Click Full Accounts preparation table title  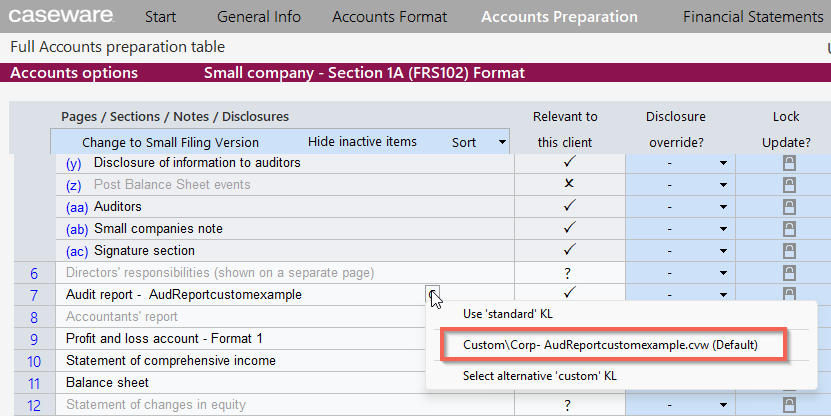(x=118, y=47)
